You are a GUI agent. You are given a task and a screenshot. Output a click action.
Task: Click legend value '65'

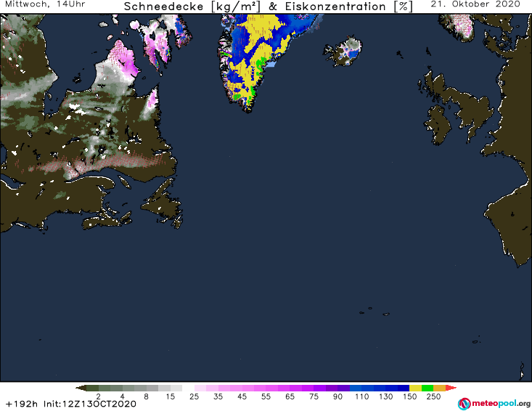pyautogui.click(x=290, y=396)
